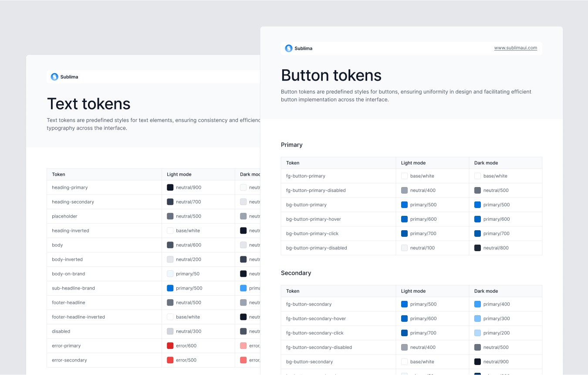Click the primary/50 swatch in body-on-brand row
588x375 pixels.
(170, 274)
